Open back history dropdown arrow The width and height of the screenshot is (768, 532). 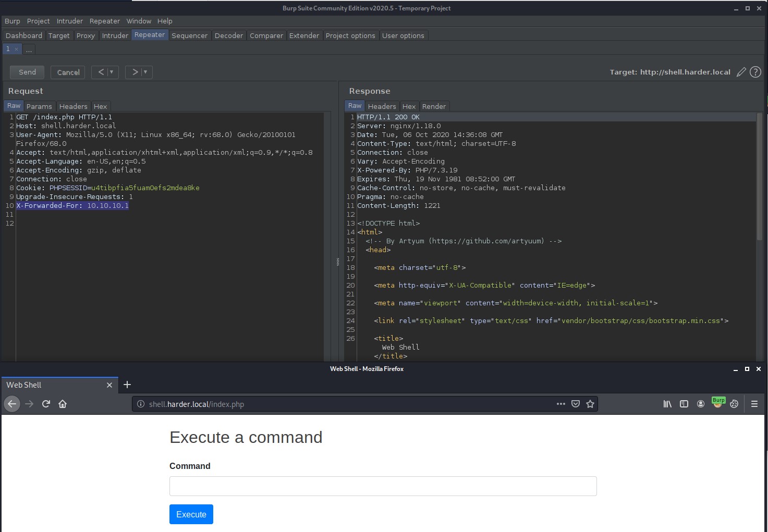tap(112, 72)
